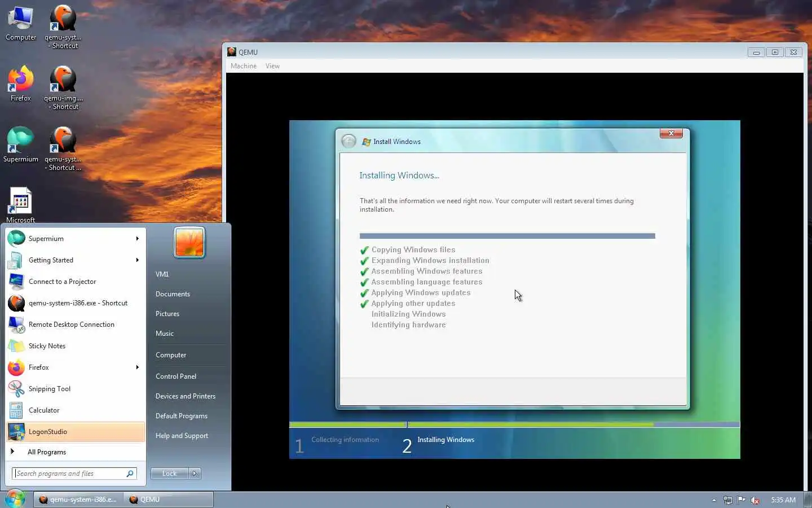The height and width of the screenshot is (508, 812).
Task: Click 'Collecting information' step label
Action: coord(345,440)
